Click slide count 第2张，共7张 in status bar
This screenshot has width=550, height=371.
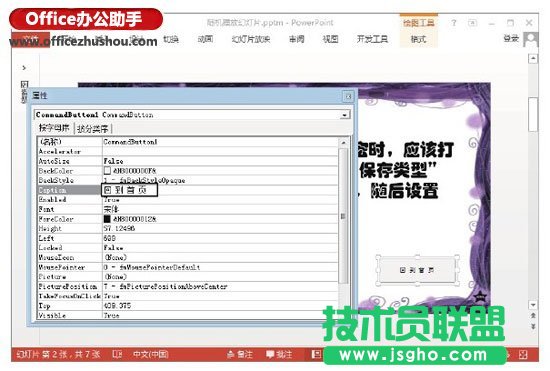pyautogui.click(x=59, y=354)
